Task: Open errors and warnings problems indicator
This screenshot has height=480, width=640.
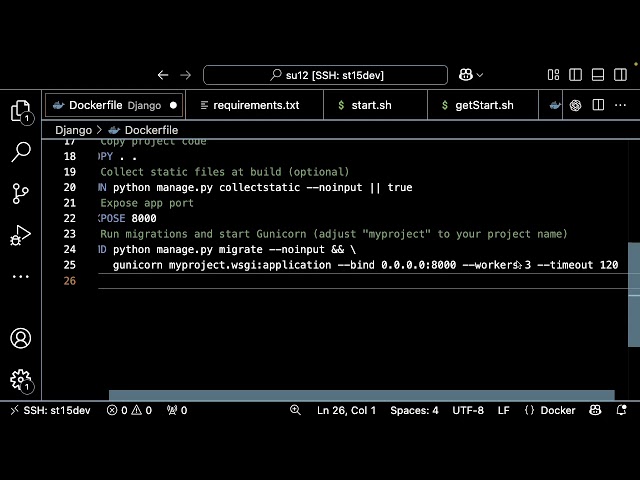Action: click(129, 410)
